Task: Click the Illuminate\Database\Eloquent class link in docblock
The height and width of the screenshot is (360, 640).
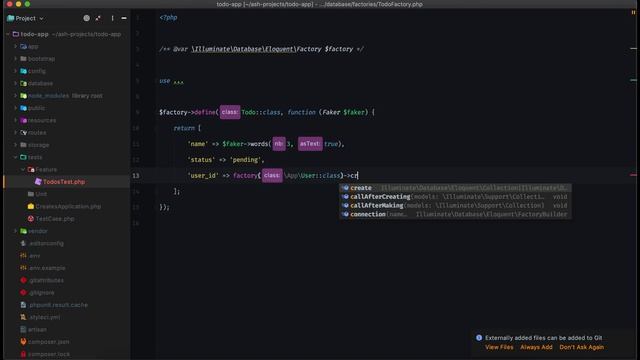Action: tap(243, 49)
